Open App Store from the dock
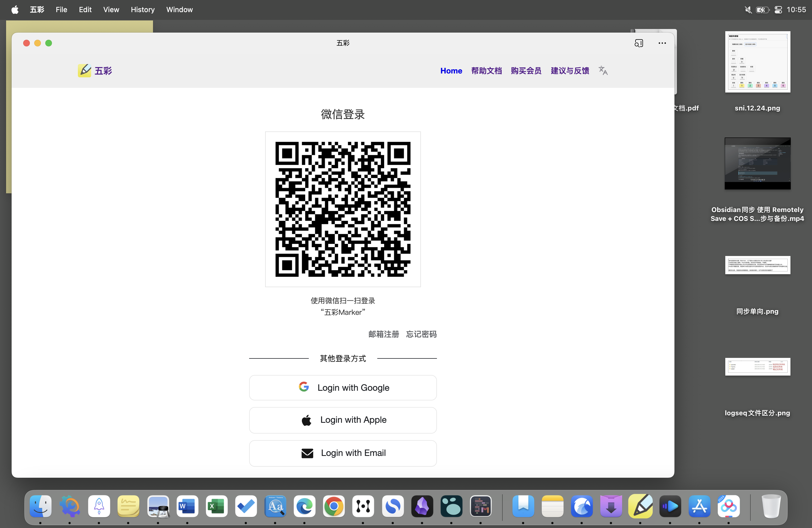This screenshot has width=812, height=528. click(699, 506)
